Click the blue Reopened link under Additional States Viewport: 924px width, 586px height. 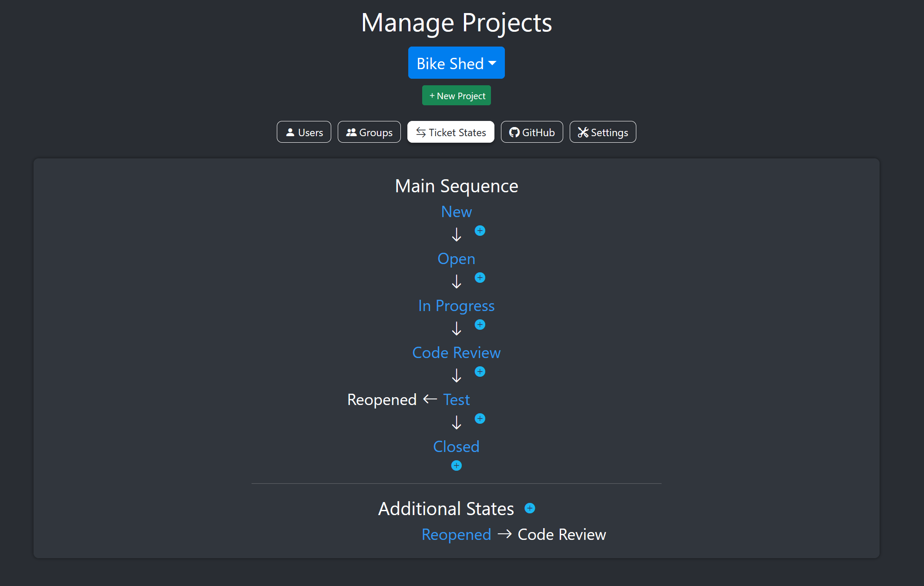[x=456, y=535]
